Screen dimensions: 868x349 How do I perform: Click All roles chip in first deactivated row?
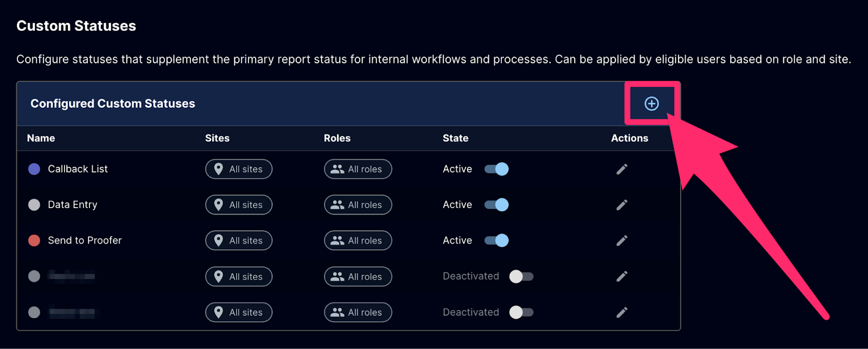[x=358, y=276]
